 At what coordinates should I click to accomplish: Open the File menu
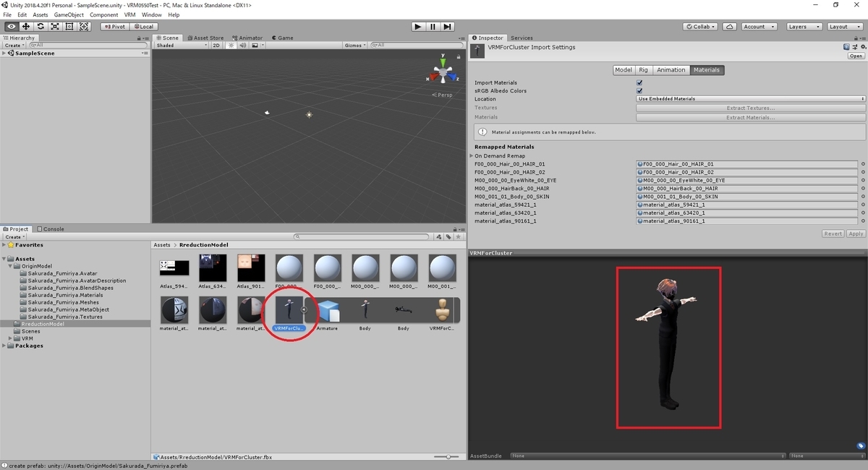point(8,14)
